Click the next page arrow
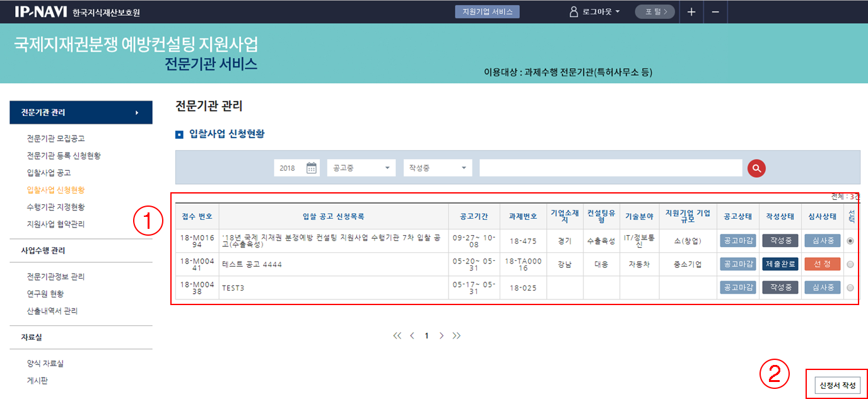This screenshot has height=399, width=868. tap(442, 336)
